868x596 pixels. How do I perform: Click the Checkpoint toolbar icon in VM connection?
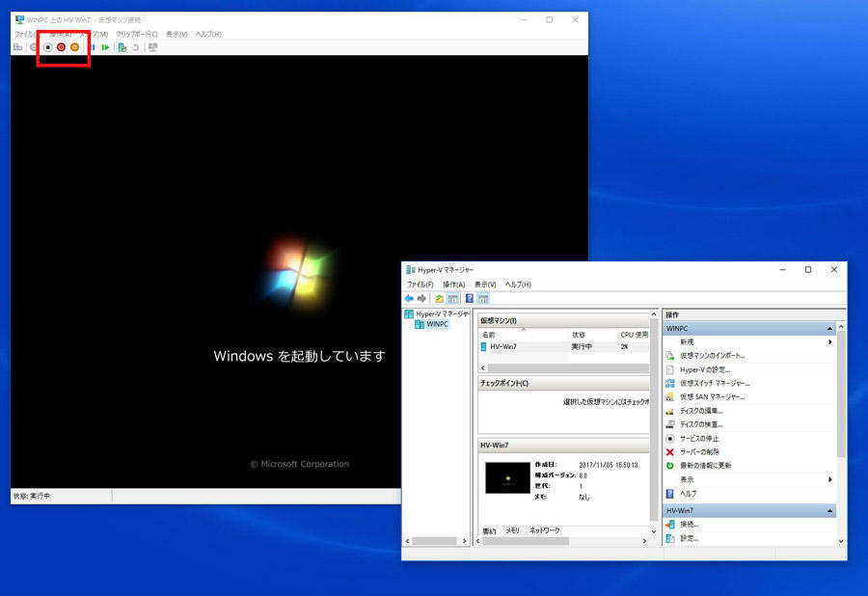122,47
